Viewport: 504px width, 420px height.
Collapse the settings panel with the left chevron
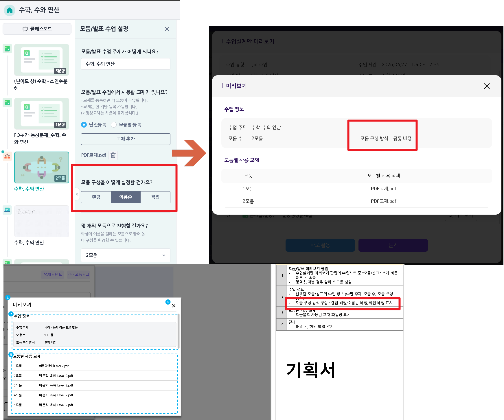pyautogui.click(x=77, y=194)
